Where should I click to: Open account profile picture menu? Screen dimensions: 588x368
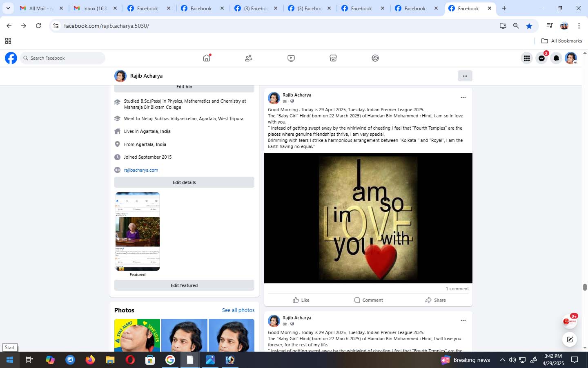pyautogui.click(x=571, y=58)
